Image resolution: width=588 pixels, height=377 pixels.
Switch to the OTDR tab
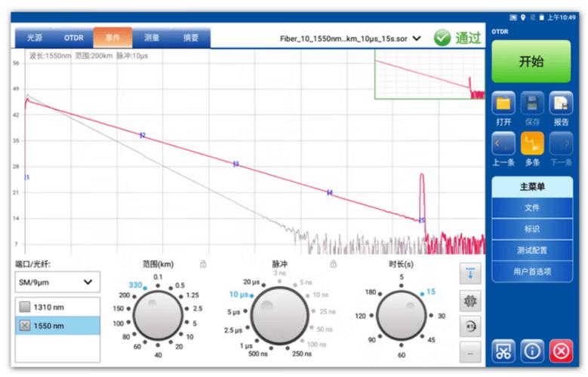(x=73, y=38)
